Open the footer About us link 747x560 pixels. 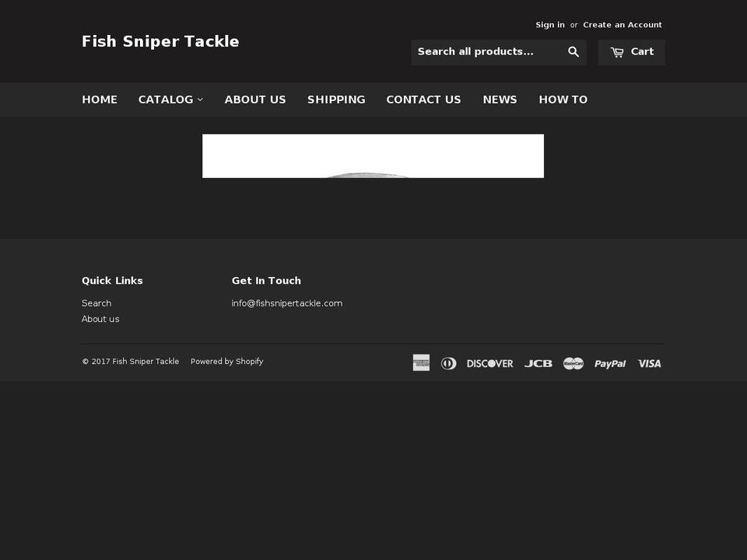tap(100, 319)
